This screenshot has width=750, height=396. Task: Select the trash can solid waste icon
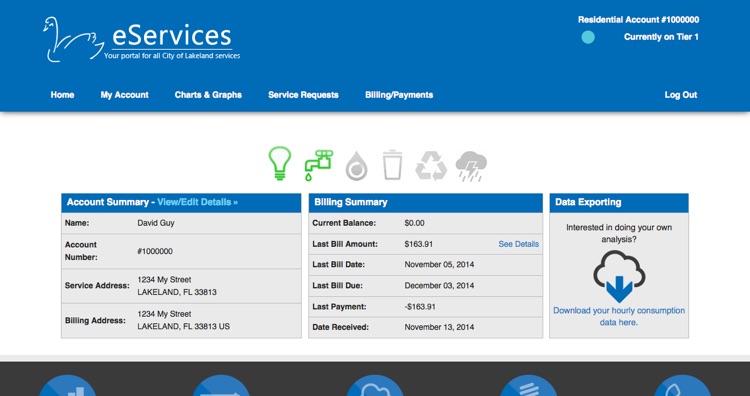(x=392, y=165)
